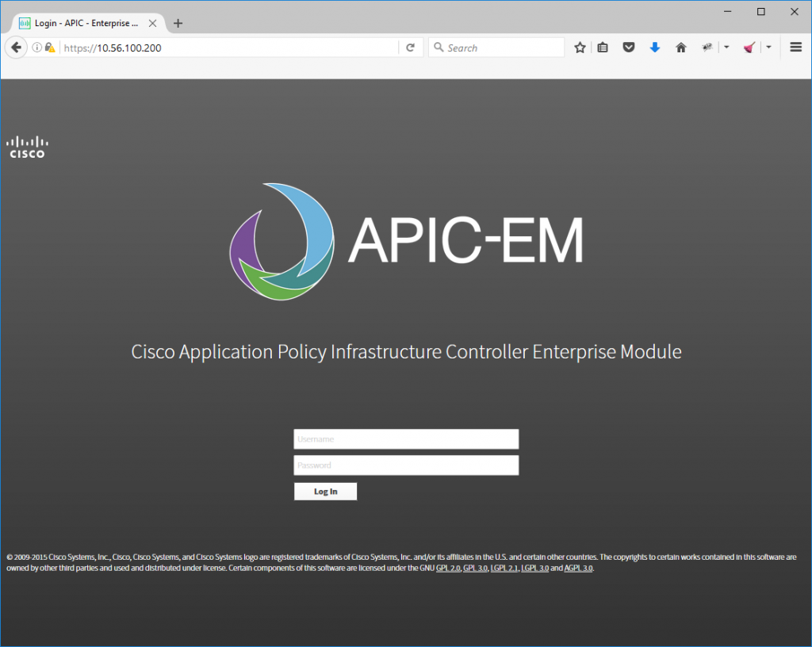Focus the Password field
The width and height of the screenshot is (812, 647).
pos(406,465)
